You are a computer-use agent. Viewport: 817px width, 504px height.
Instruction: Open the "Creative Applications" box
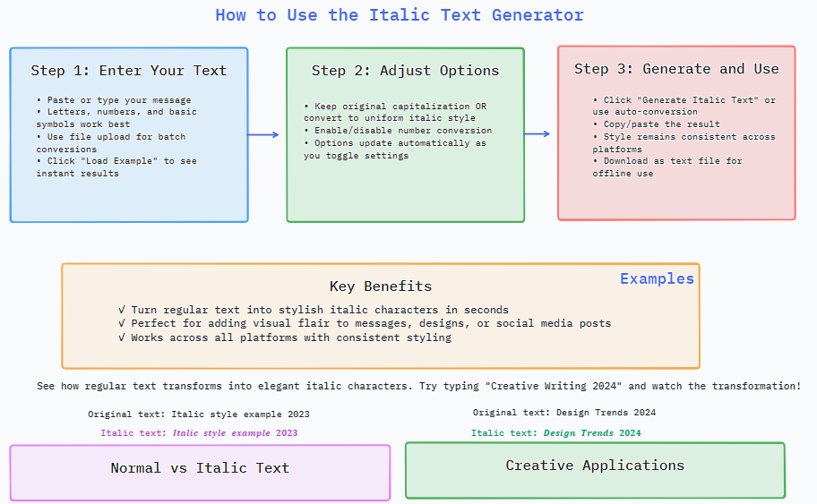[595, 466]
